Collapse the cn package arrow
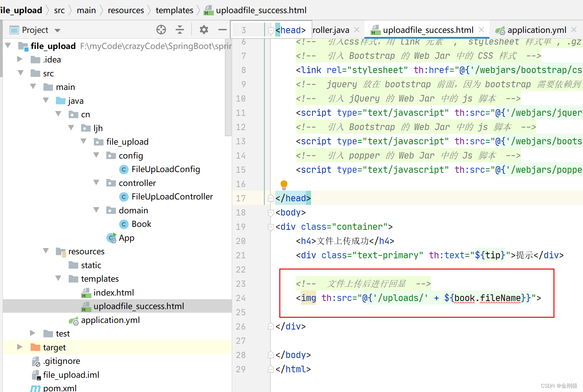 pos(58,114)
